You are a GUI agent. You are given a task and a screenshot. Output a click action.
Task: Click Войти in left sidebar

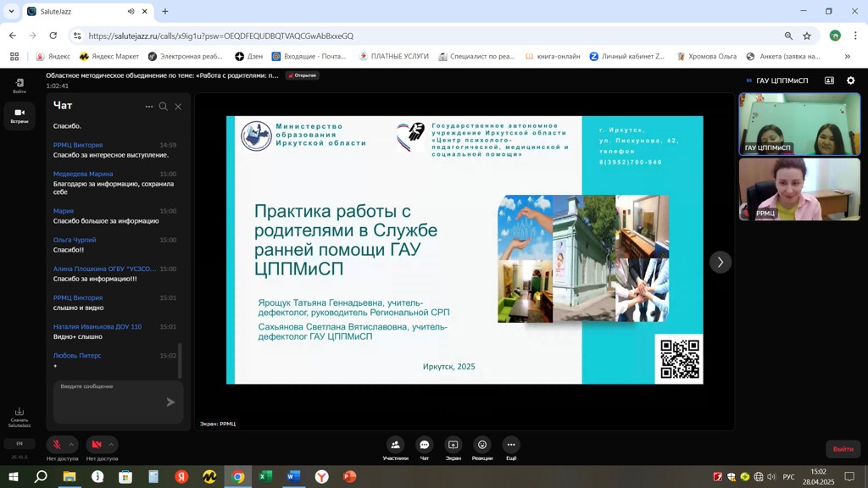(x=19, y=86)
